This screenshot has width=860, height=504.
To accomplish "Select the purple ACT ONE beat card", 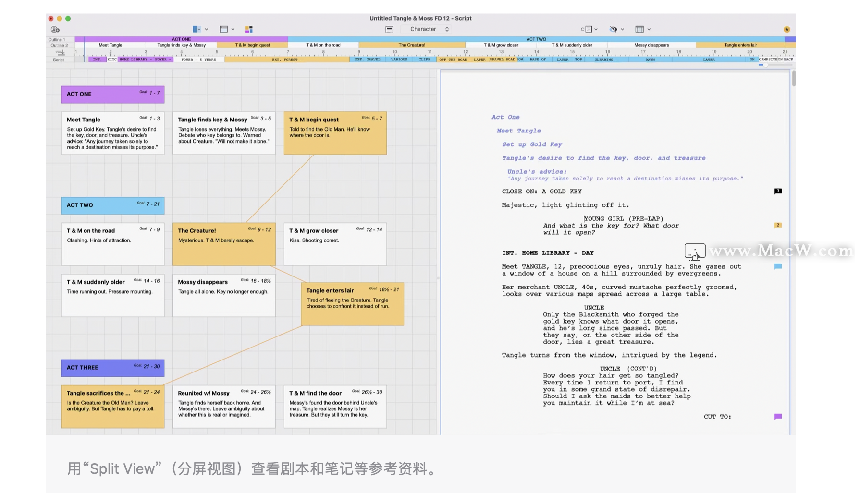I will point(113,94).
